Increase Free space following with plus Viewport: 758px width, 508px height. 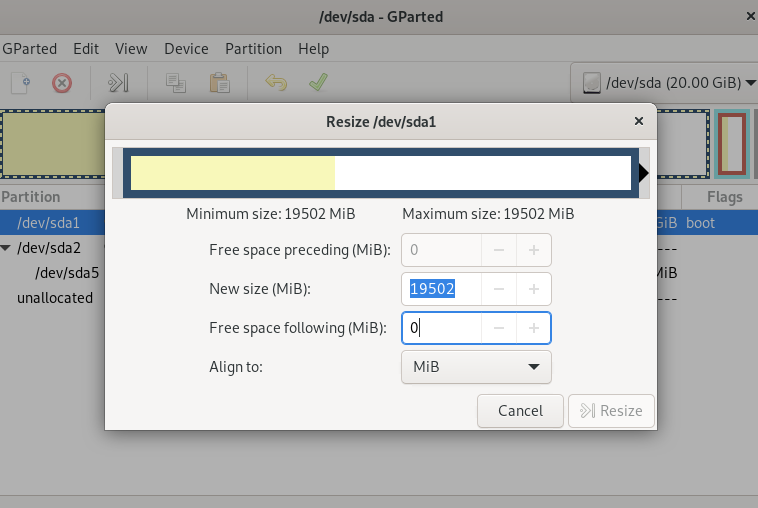534,328
